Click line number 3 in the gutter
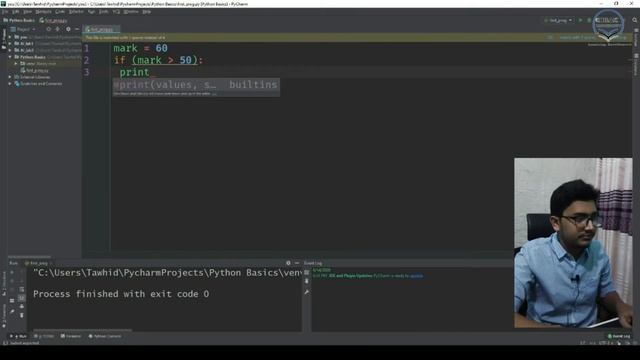The width and height of the screenshot is (640, 360). [87, 72]
